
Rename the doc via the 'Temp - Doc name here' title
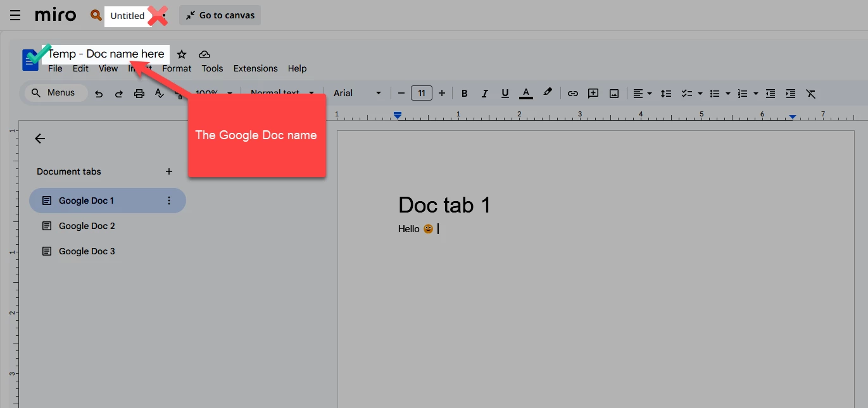pyautogui.click(x=106, y=54)
